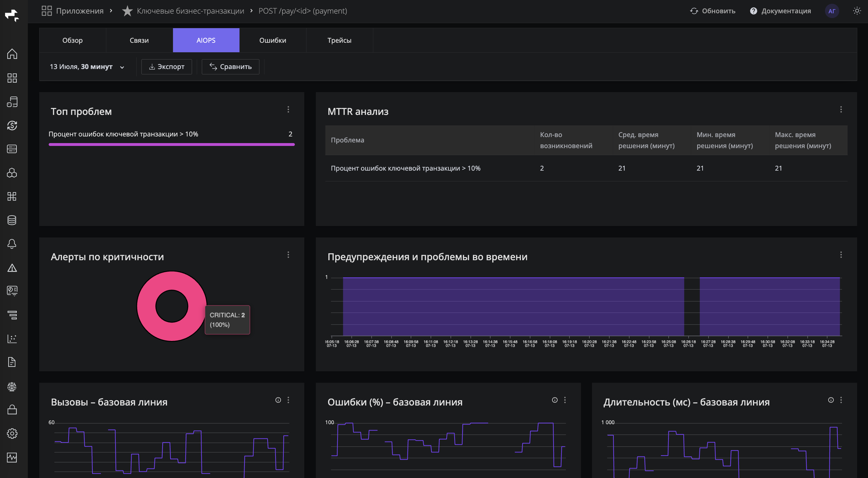Open the gear settings icon in sidebar
The image size is (868, 478).
pos(12,433)
